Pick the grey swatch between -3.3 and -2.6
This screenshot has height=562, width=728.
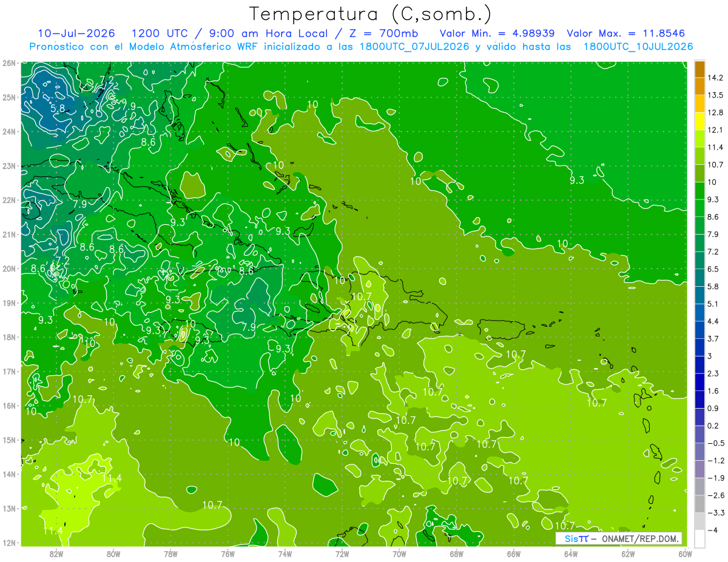[699, 504]
